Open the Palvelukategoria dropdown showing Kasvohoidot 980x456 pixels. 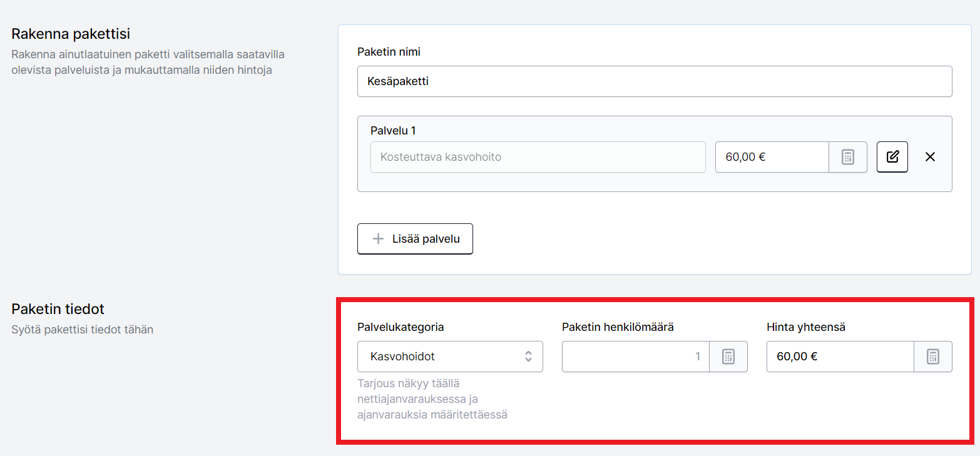(x=450, y=357)
